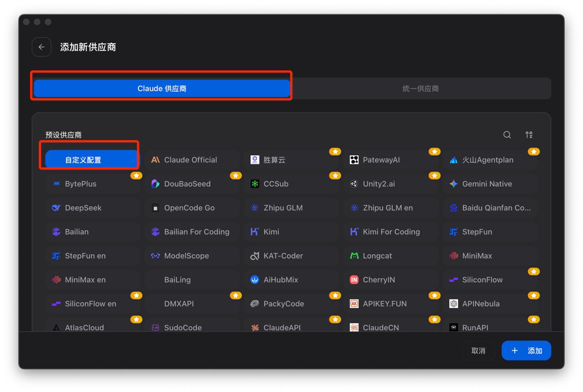Choose the SiliconFlow provider
The image size is (583, 392).
click(x=490, y=280)
